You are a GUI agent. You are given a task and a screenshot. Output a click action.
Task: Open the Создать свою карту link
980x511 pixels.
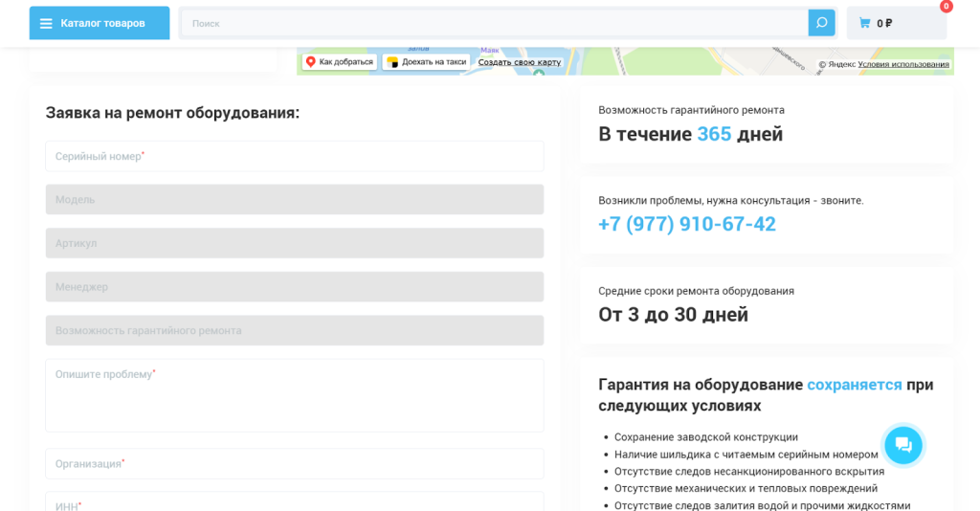point(520,62)
